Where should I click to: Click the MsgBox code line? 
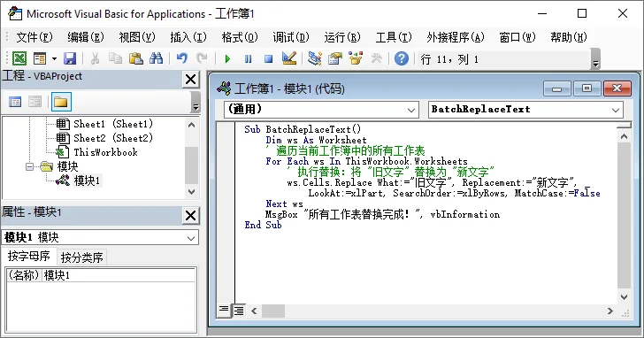pos(382,214)
